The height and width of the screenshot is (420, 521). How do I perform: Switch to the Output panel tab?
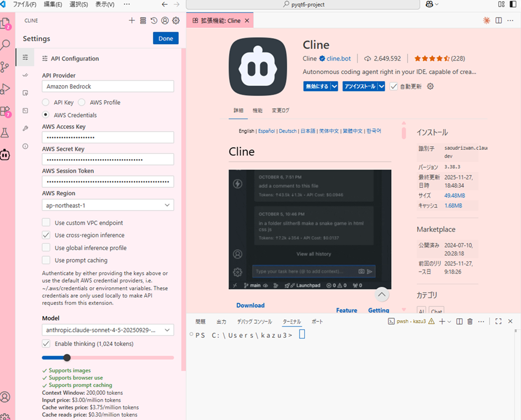click(x=221, y=322)
